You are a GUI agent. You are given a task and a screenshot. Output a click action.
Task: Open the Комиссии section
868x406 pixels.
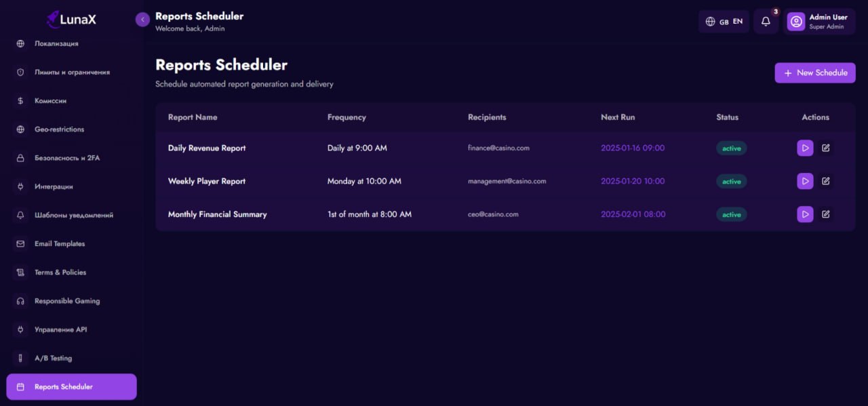[x=71, y=101]
